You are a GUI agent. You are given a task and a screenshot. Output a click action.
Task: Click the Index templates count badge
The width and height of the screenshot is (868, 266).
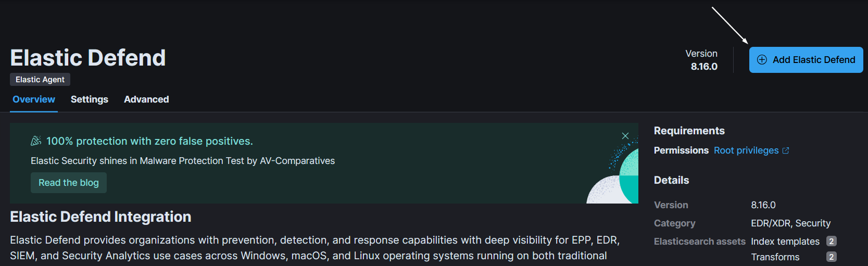pyautogui.click(x=832, y=242)
